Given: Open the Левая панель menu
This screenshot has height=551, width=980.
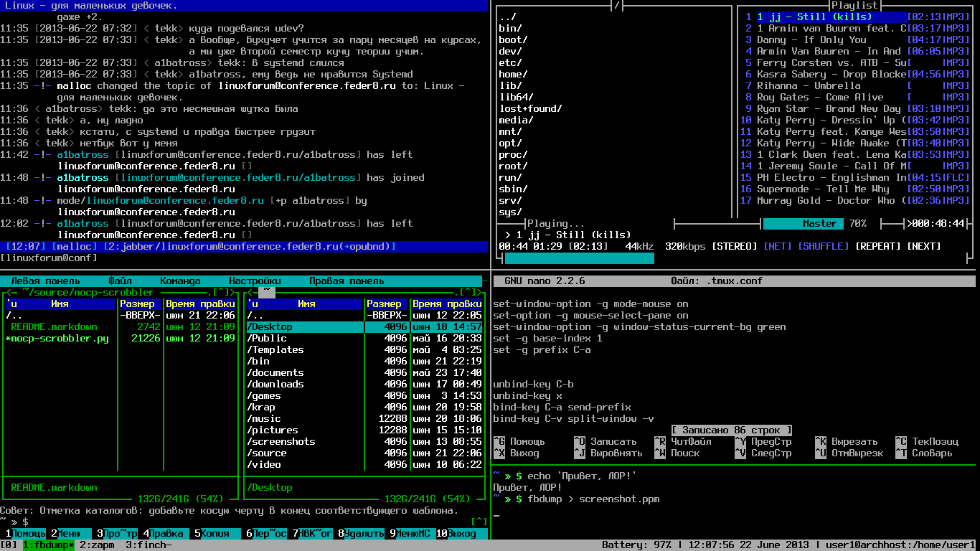Looking at the screenshot, I should pos(45,281).
